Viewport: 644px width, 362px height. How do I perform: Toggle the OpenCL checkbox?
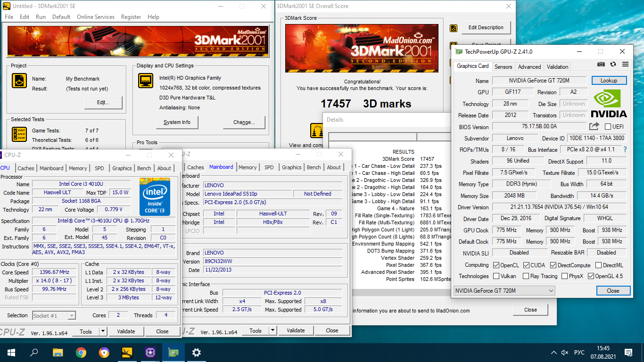[496, 265]
